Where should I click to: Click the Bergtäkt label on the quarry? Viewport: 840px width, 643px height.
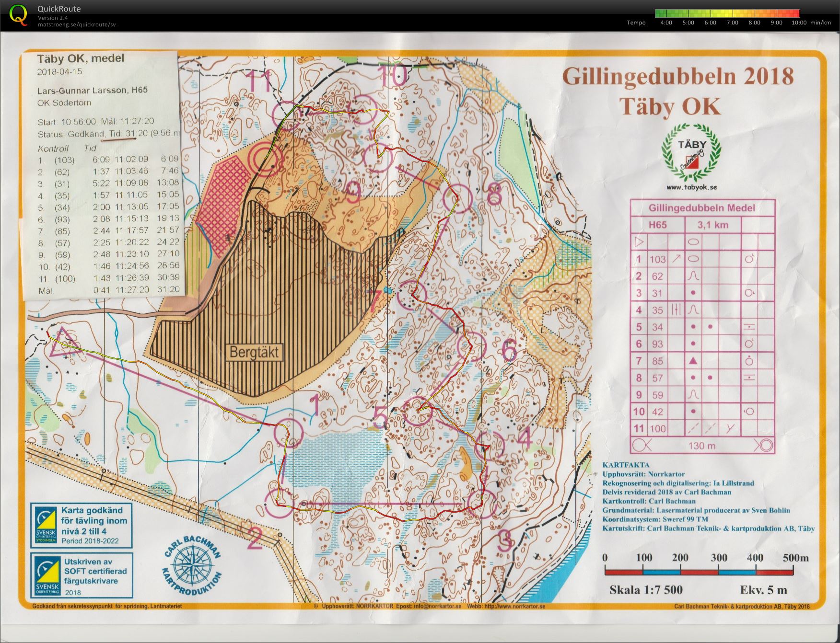(x=254, y=352)
